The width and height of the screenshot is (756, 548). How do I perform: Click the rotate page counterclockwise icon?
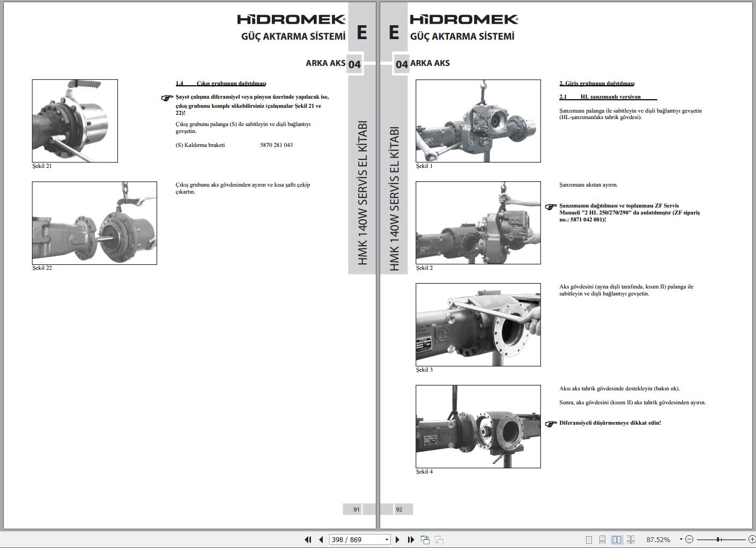click(425, 539)
